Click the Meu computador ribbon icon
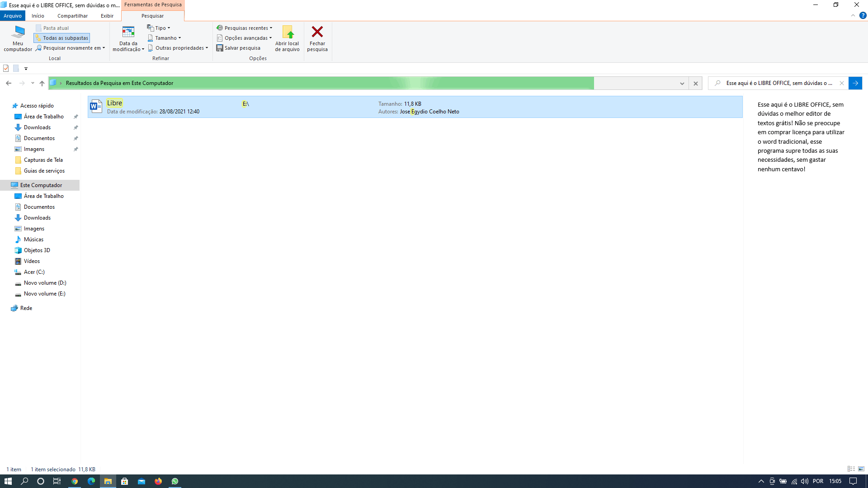Viewport: 868px width, 488px height. point(18,38)
